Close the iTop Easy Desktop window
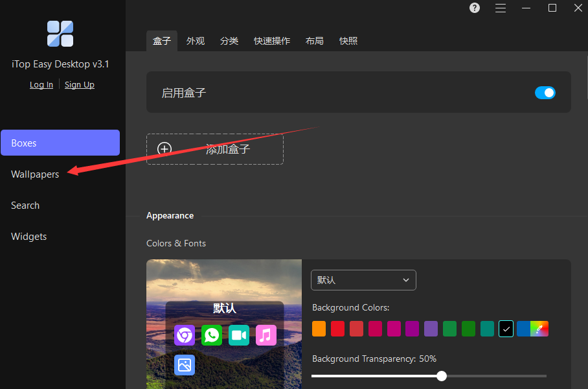This screenshot has height=389, width=588. [578, 8]
